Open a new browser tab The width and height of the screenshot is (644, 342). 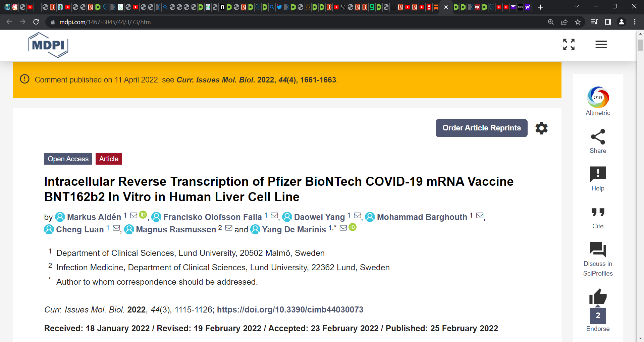pyautogui.click(x=540, y=7)
